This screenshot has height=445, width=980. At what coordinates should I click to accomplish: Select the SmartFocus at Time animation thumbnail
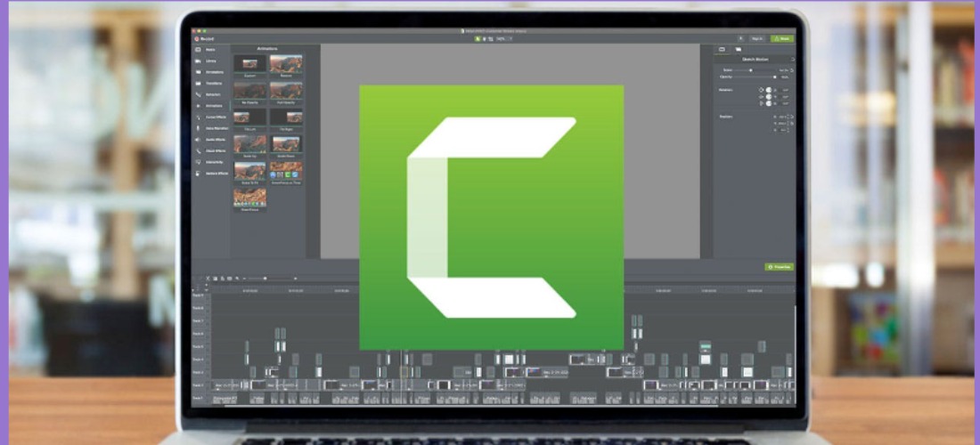(x=286, y=171)
